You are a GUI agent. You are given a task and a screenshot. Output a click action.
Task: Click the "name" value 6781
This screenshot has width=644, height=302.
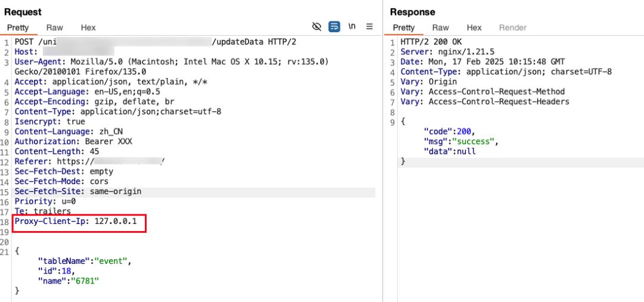click(85, 281)
